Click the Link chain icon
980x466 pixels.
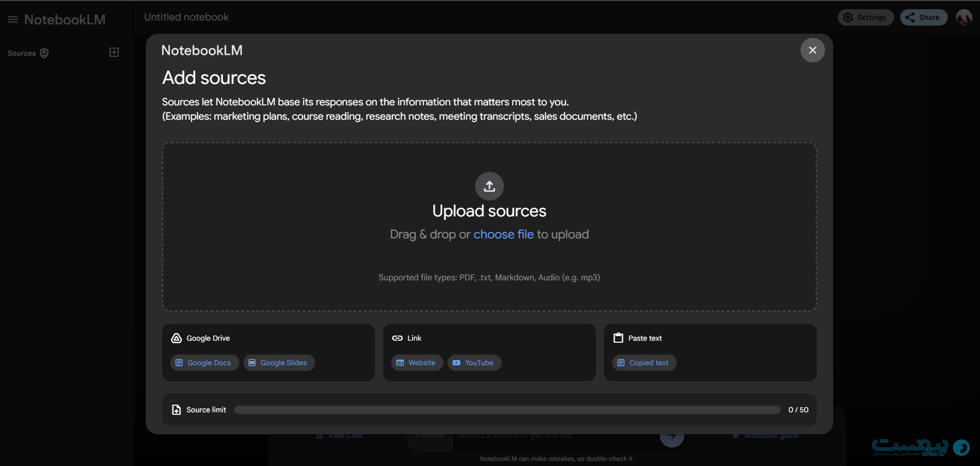(397, 338)
